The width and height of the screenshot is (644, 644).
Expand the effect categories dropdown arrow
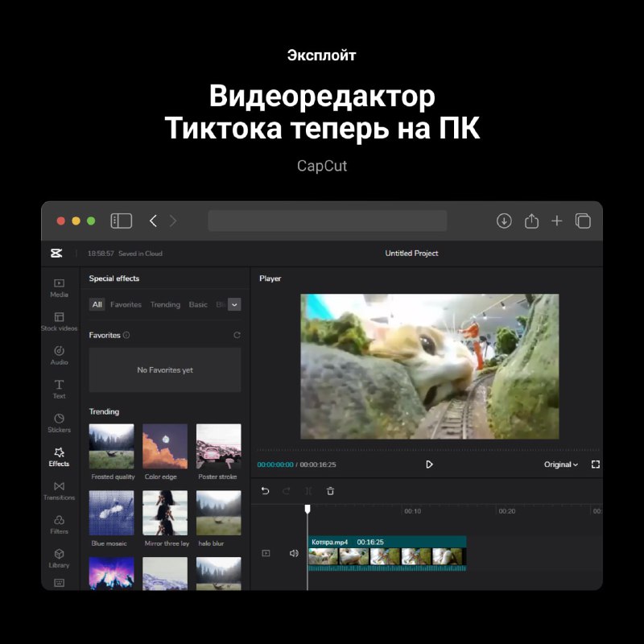pos(234,304)
